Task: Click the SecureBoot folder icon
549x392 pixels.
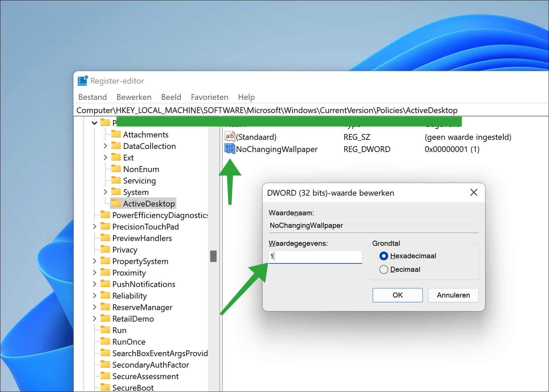Action: tap(105, 387)
